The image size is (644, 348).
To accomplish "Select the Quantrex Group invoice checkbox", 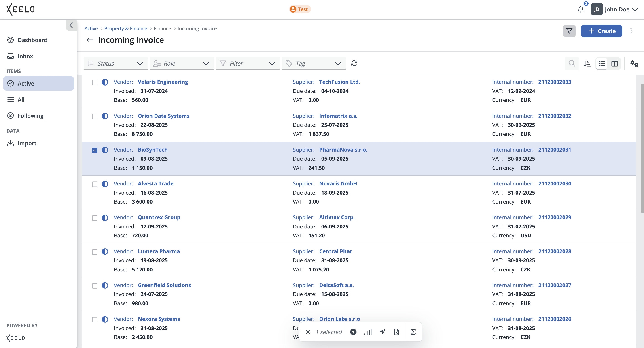I will [95, 218].
